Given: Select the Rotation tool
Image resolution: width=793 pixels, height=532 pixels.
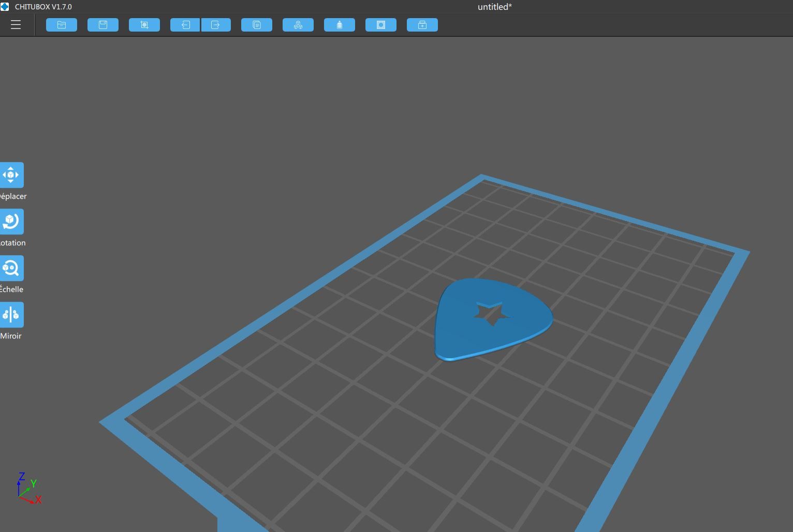Looking at the screenshot, I should tap(11, 221).
